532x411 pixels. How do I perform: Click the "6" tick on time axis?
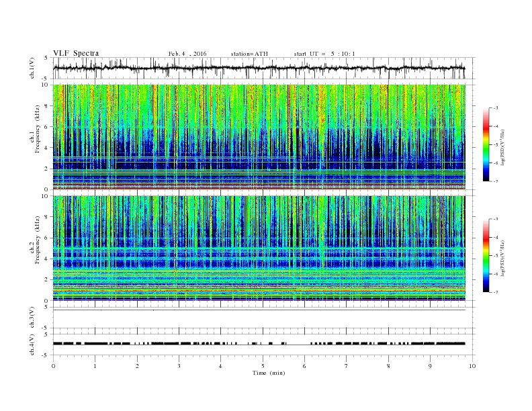click(304, 366)
